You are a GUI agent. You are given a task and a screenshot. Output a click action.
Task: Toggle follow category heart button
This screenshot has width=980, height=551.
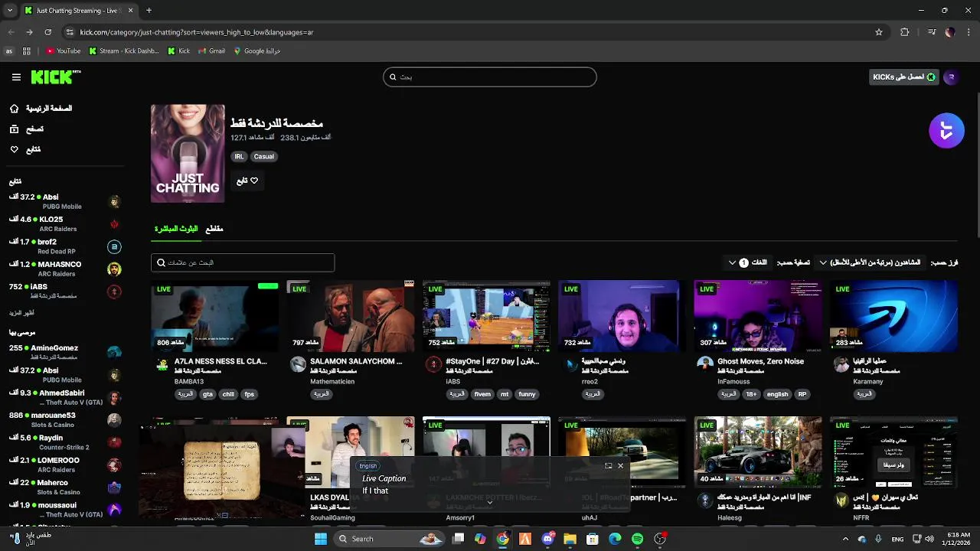[247, 181]
